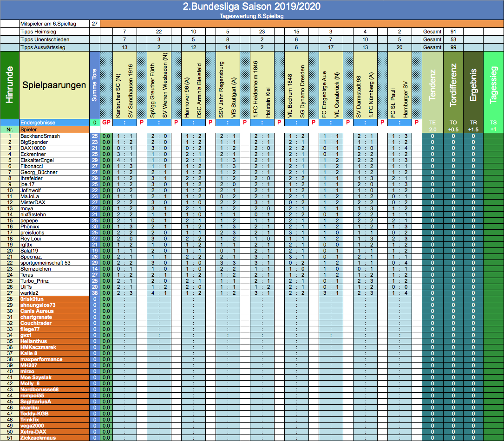Screen dimensions: 504x441
Task: Click the 'FC St. Pauli' team header
Action: 393,103
